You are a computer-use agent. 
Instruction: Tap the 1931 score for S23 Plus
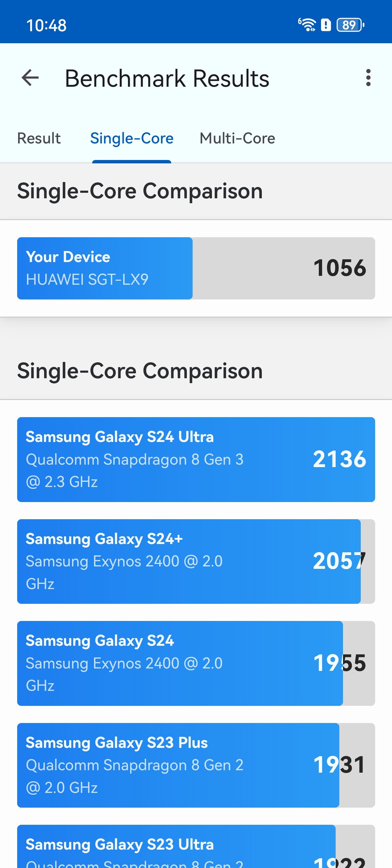pos(339,765)
